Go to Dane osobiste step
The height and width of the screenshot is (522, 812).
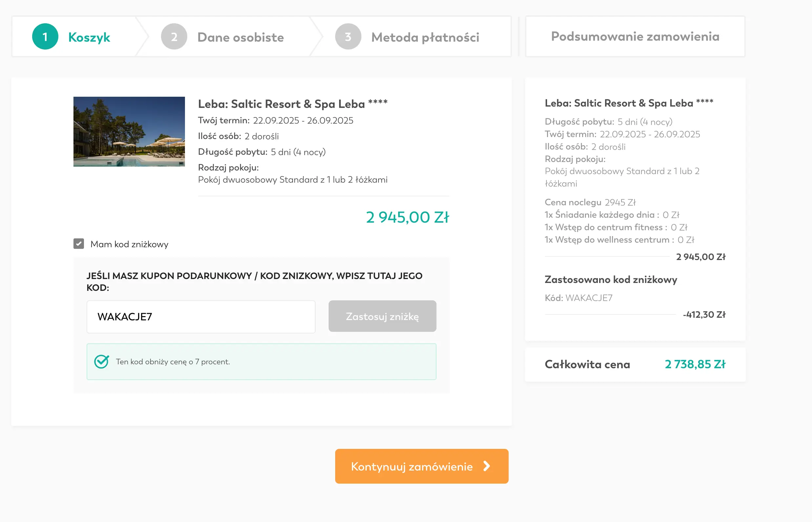pos(240,37)
